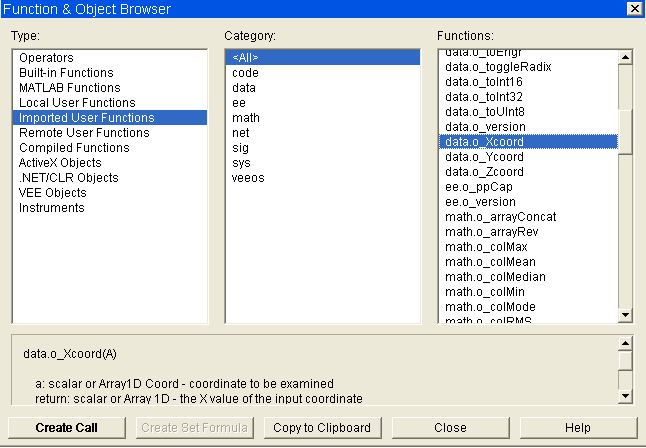The width and height of the screenshot is (646, 448).
Task: Choose the veeos category
Action: (x=250, y=178)
